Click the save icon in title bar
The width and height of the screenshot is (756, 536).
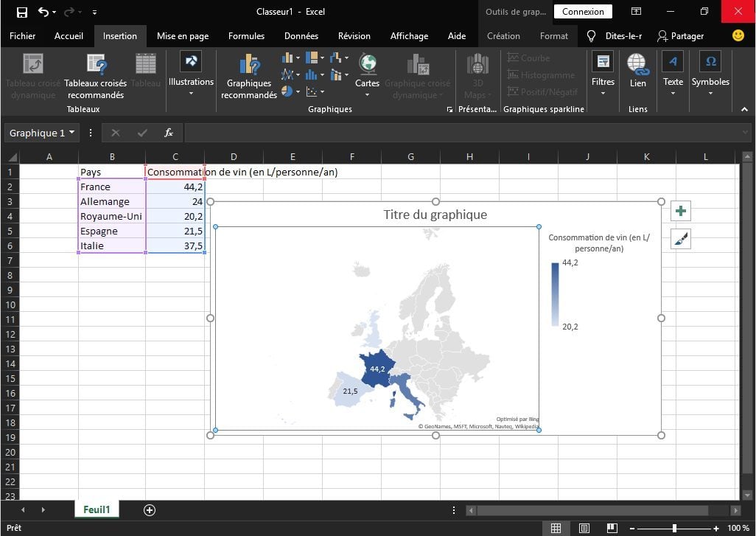point(21,12)
